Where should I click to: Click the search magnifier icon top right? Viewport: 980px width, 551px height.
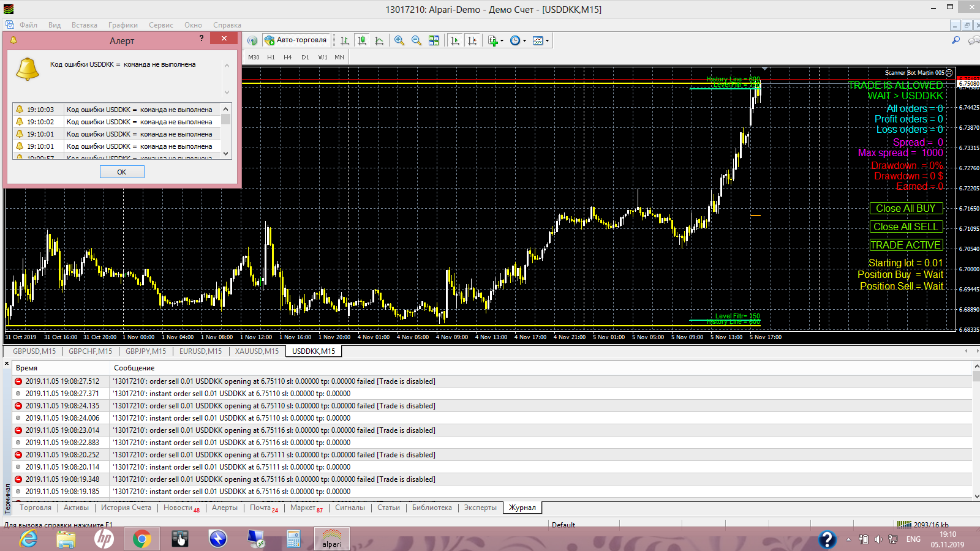(956, 40)
